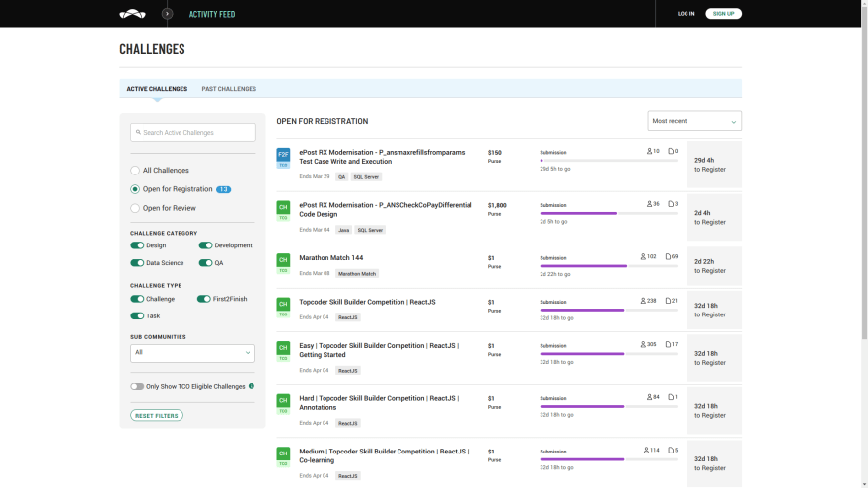
Task: Click registrants icon showing 36
Action: (x=649, y=204)
